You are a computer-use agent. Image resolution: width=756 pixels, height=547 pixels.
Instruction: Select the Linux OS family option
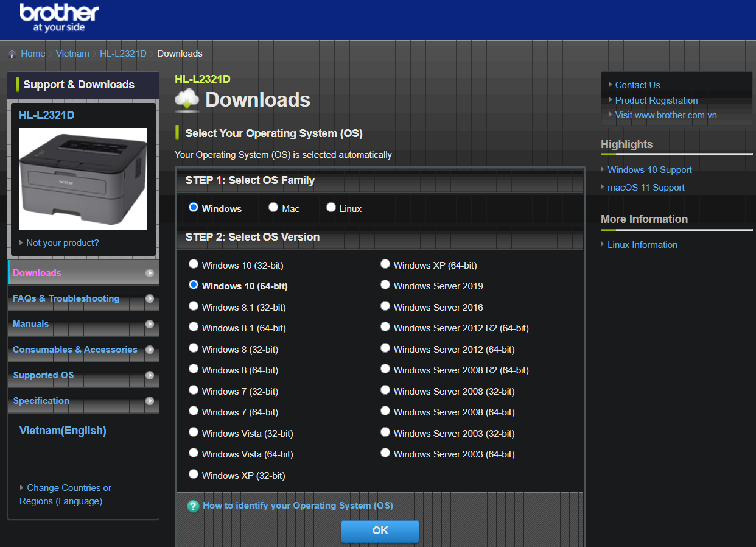coord(331,208)
